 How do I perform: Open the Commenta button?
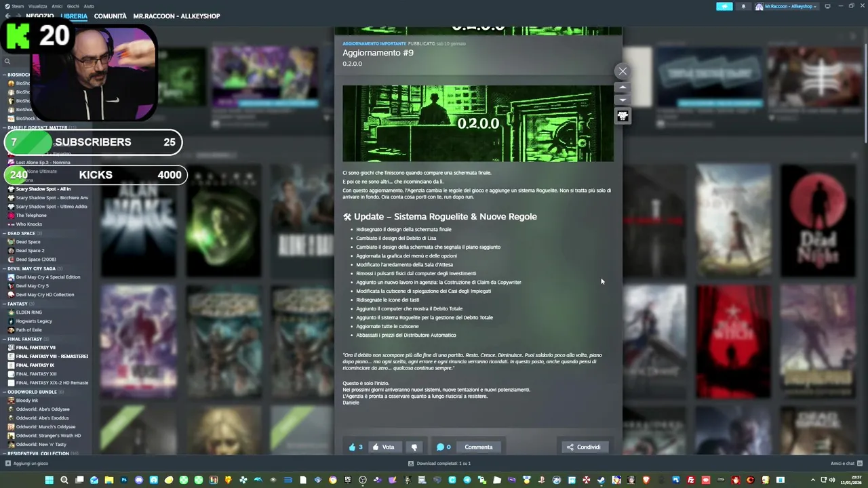479,447
